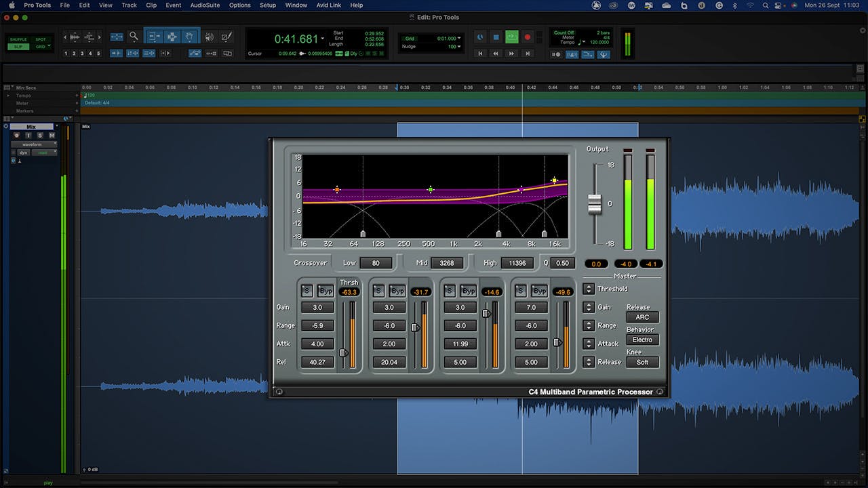Viewport: 868px width, 488px height.
Task: Record-enable the Mix track
Action: [16, 136]
